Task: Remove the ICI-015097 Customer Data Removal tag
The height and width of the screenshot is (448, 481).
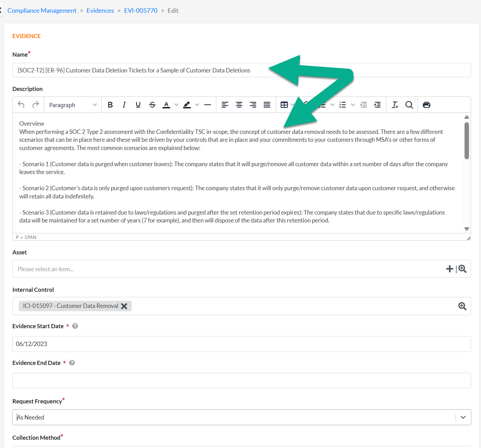Action: click(x=124, y=306)
